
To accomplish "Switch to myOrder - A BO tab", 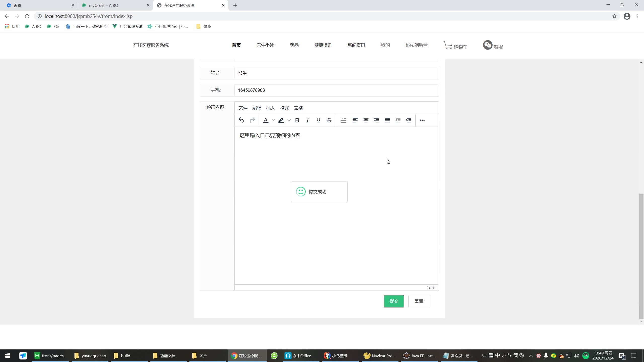I will (x=103, y=5).
